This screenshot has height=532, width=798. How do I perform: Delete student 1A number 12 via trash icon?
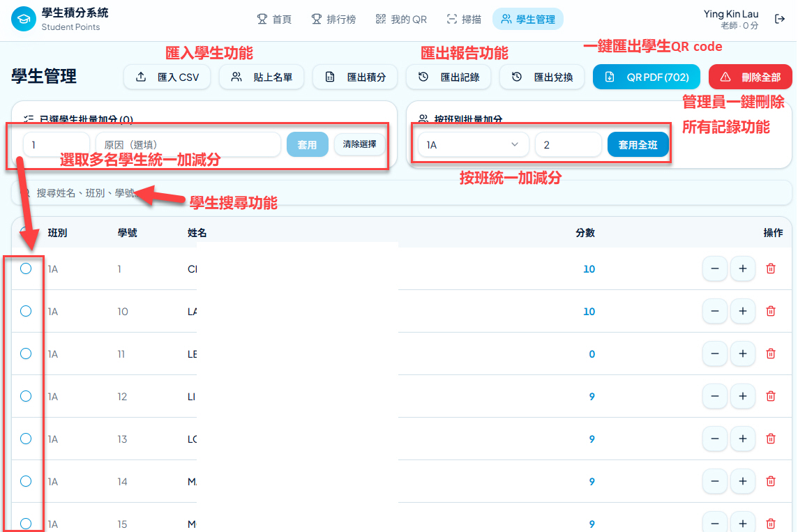771,396
